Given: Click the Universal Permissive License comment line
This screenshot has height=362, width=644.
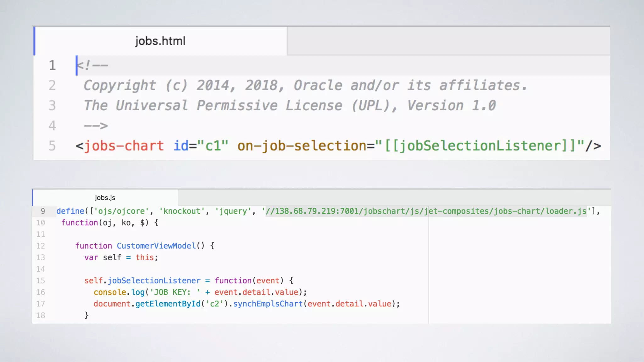Looking at the screenshot, I should click(289, 106).
